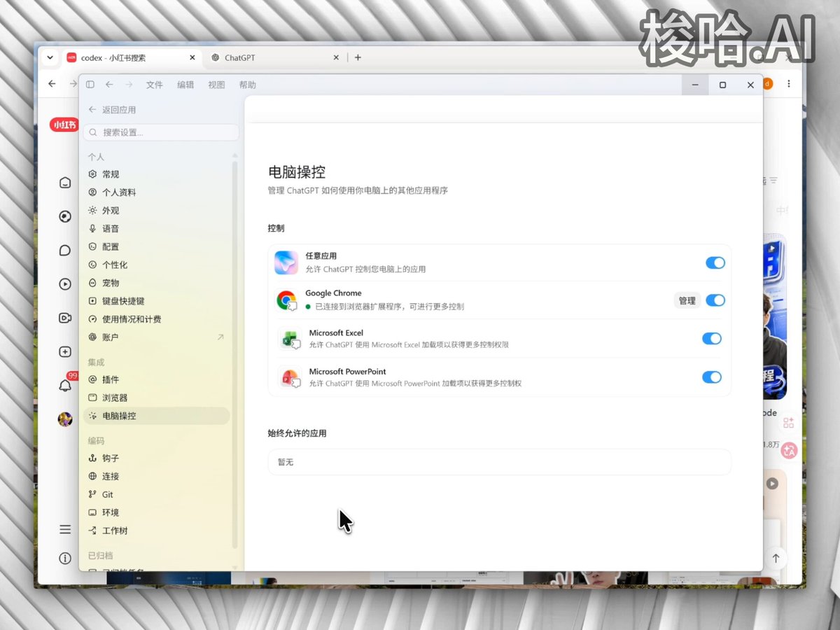This screenshot has width=840, height=630.
Task: Open Chrome tab list dropdown arrow
Action: click(49, 58)
